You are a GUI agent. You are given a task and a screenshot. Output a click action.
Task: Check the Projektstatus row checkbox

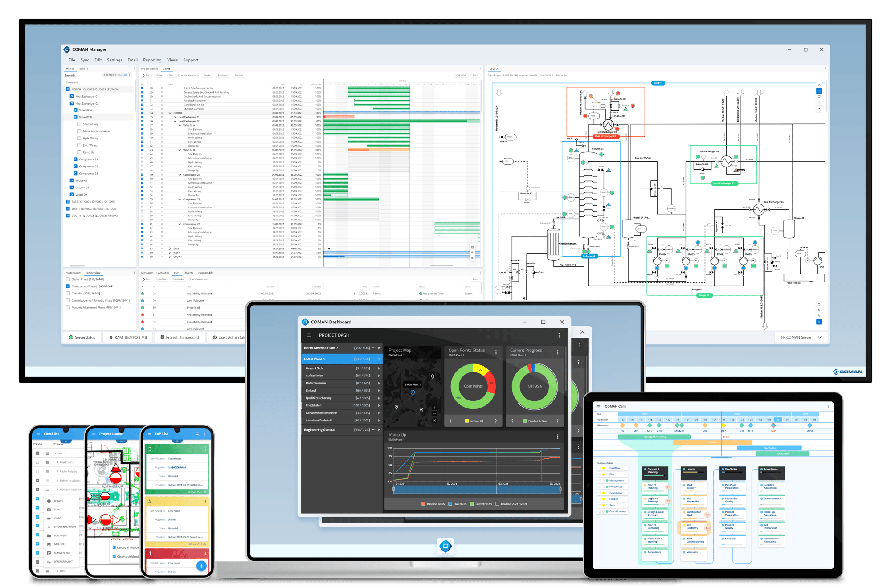coord(37,462)
